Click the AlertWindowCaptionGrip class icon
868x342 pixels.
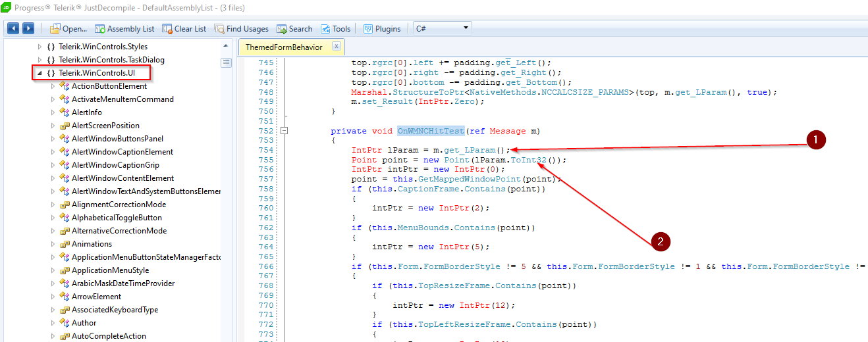[x=65, y=165]
